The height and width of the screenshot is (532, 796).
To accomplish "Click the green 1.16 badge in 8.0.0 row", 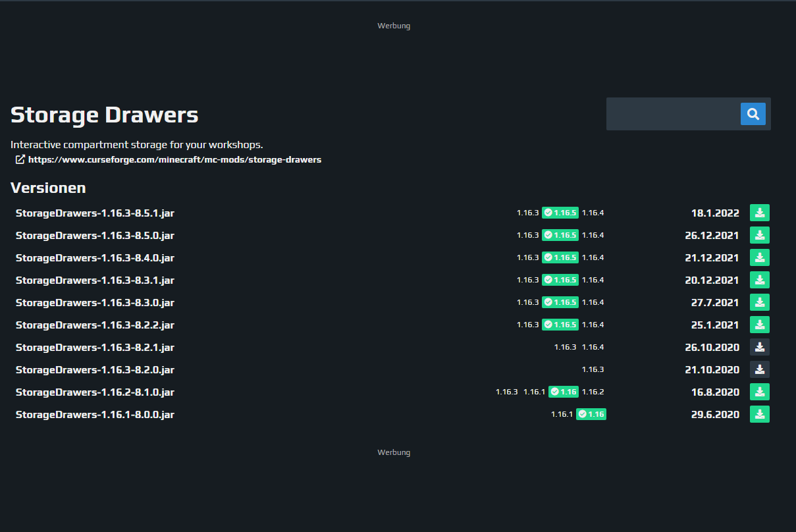I will click(591, 414).
